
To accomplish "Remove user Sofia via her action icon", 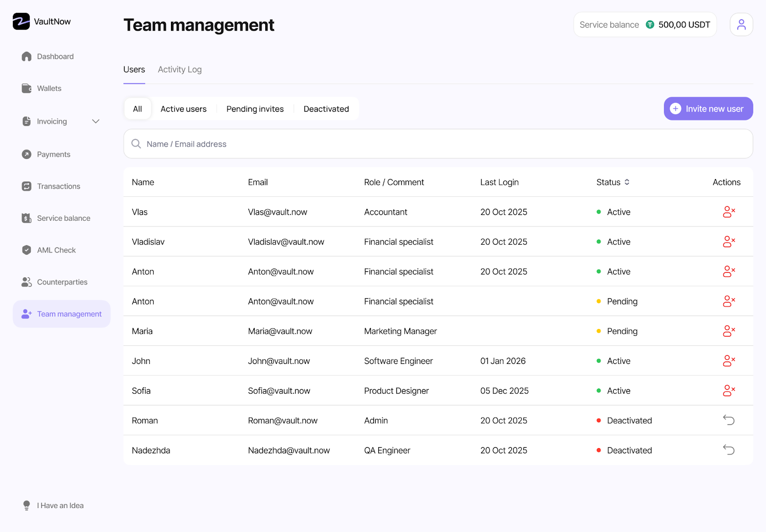I will [x=729, y=391].
